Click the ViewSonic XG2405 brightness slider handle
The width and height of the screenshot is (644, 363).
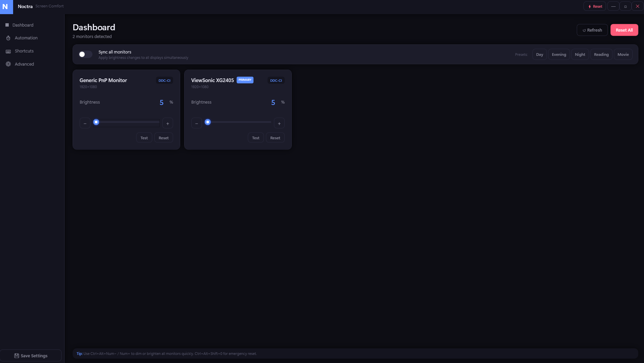(208, 122)
